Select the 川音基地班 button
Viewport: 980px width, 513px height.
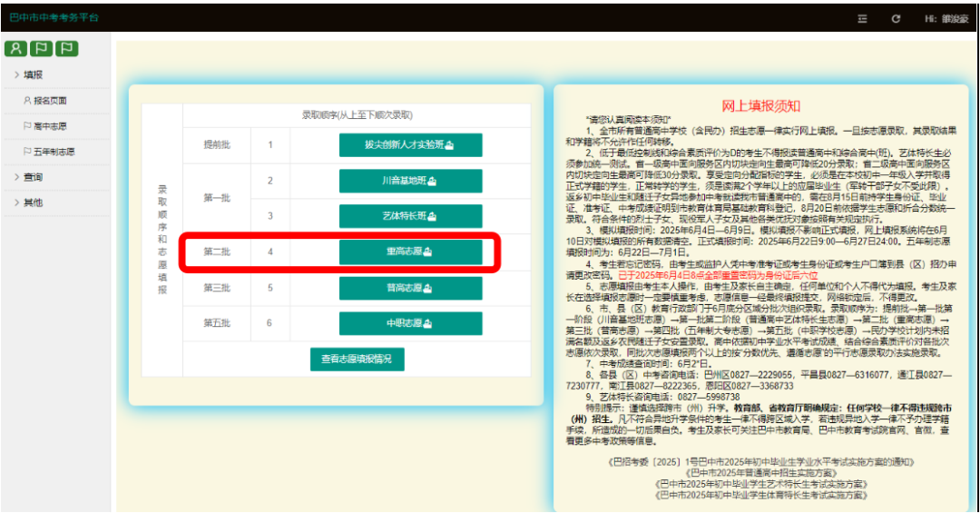click(x=408, y=181)
